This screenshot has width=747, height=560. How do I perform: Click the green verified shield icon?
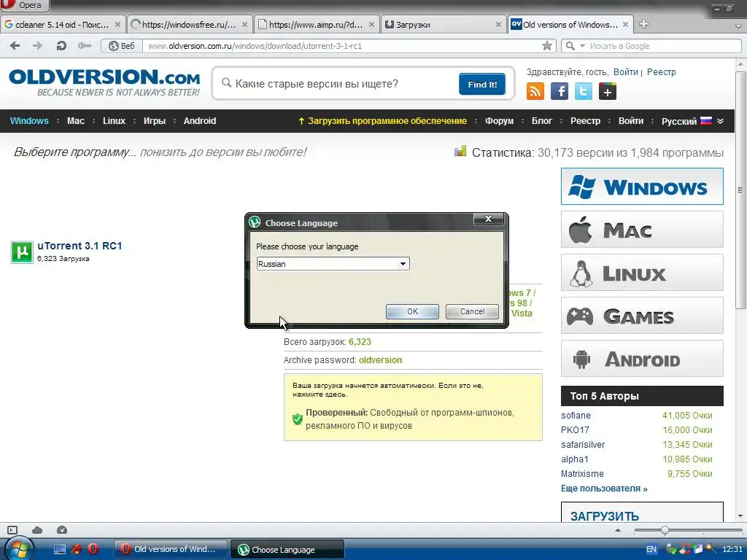point(298,419)
